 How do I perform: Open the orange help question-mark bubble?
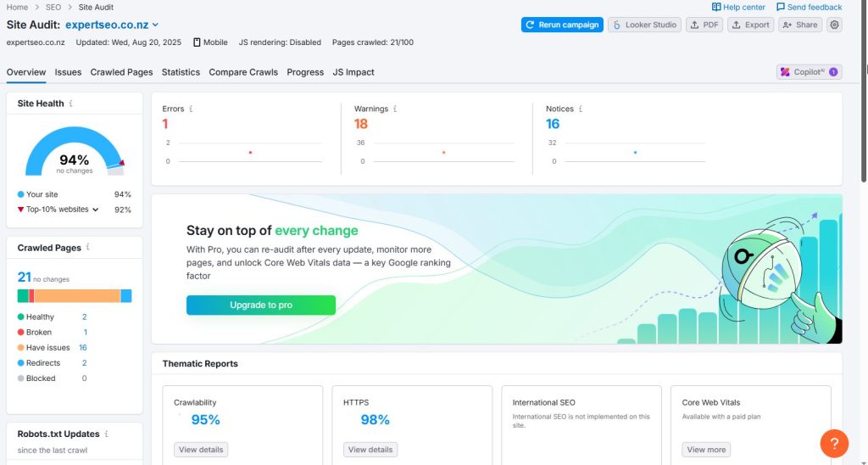[834, 444]
